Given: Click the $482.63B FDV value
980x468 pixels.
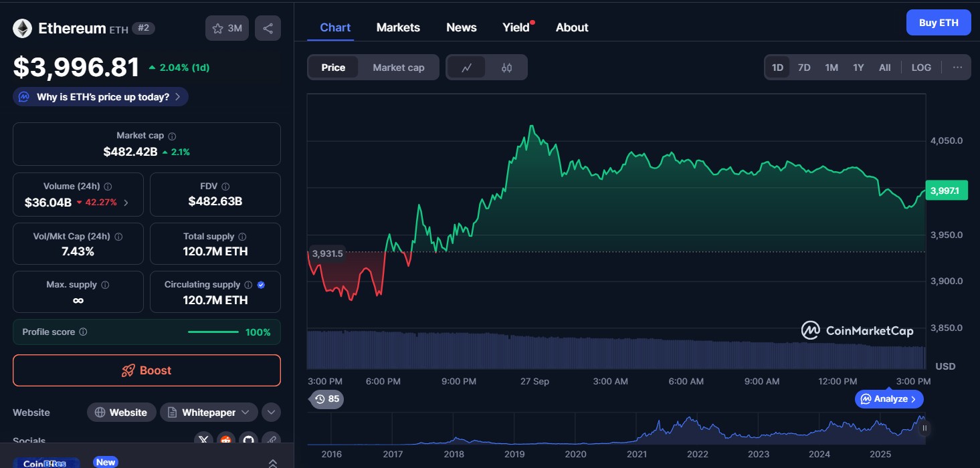Looking at the screenshot, I should tap(215, 201).
